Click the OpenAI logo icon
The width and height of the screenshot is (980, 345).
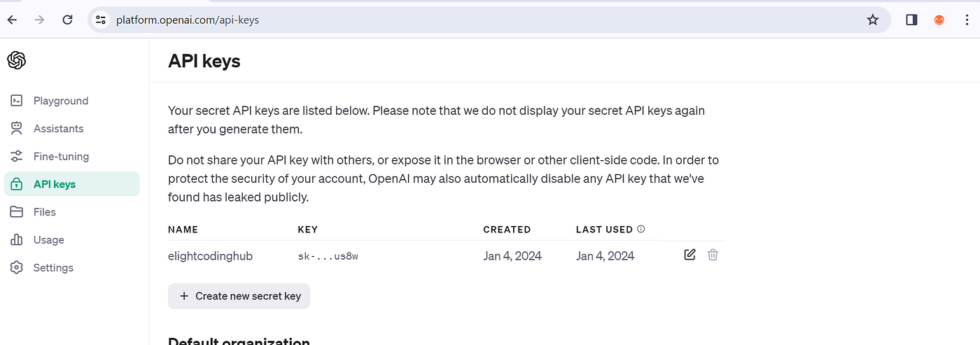click(x=17, y=61)
